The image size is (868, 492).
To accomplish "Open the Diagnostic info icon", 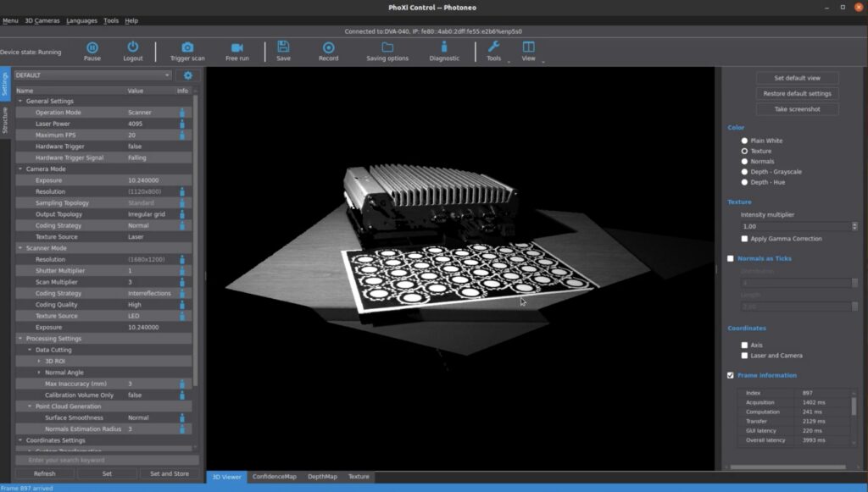I will pyautogui.click(x=444, y=47).
